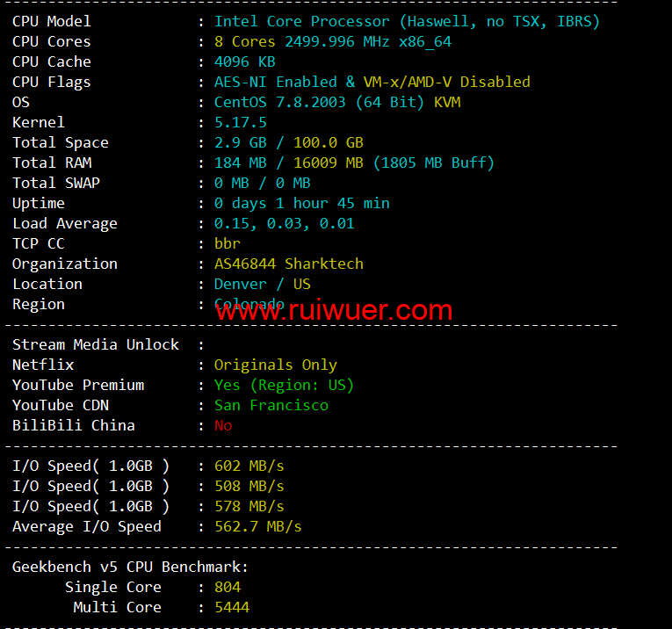
Task: Select the '8 Cores 2499.996 MHz' text
Action: [302, 41]
